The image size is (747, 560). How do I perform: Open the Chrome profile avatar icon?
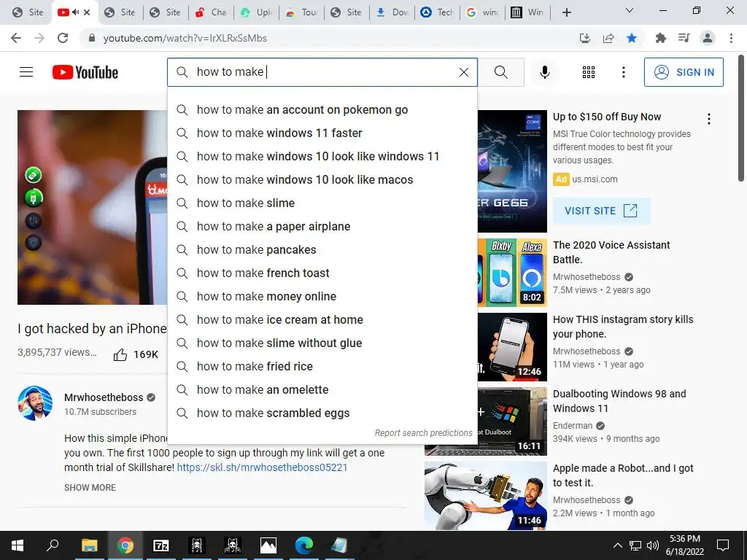click(708, 38)
